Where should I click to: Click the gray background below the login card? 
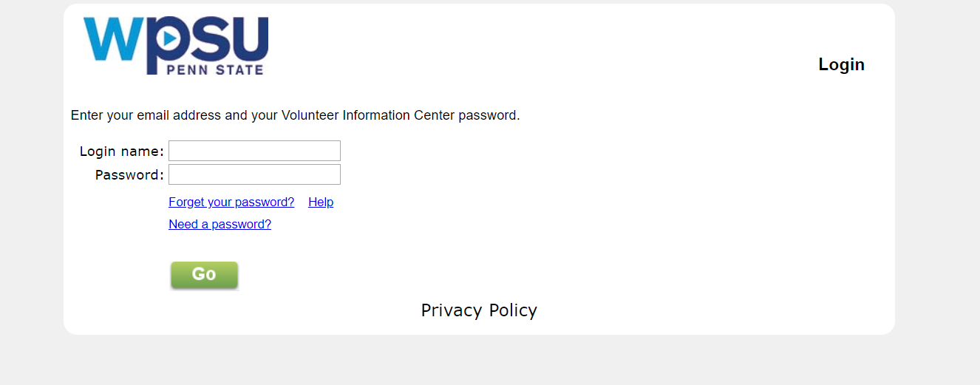[x=480, y=362]
